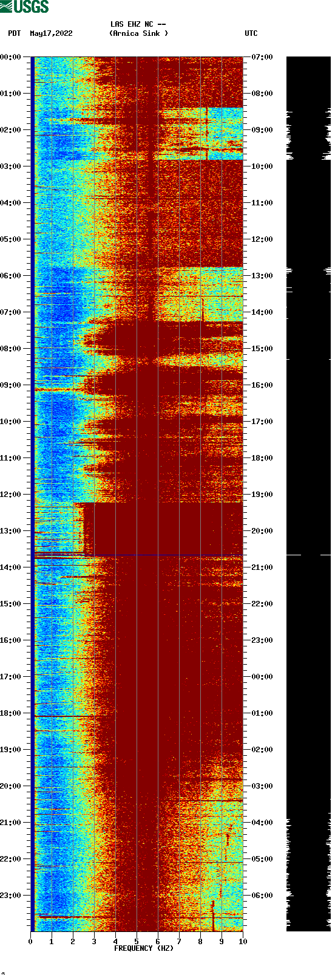Click the 16:00 UTC time label
Image resolution: width=335 pixels, height=980 pixels.
click(262, 385)
